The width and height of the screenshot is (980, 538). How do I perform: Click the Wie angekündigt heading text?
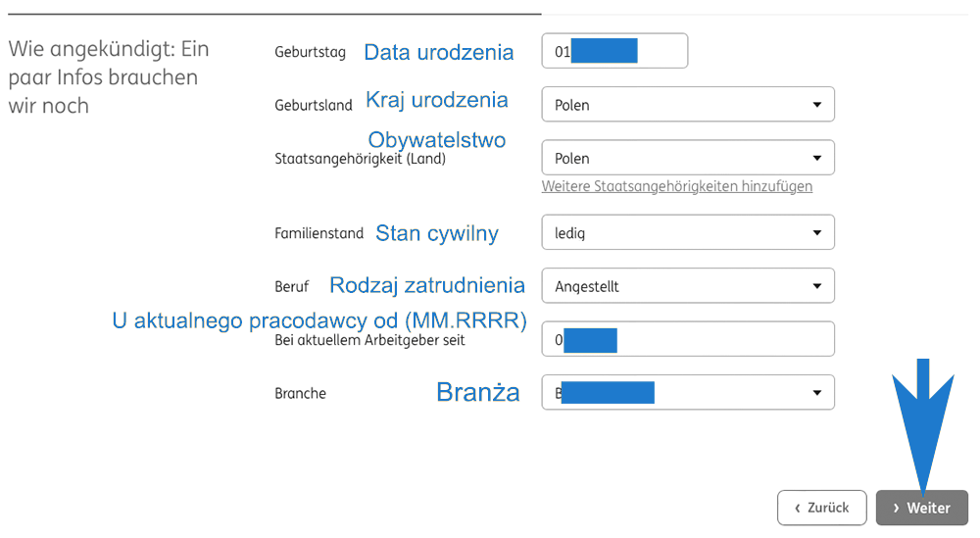[x=108, y=76]
